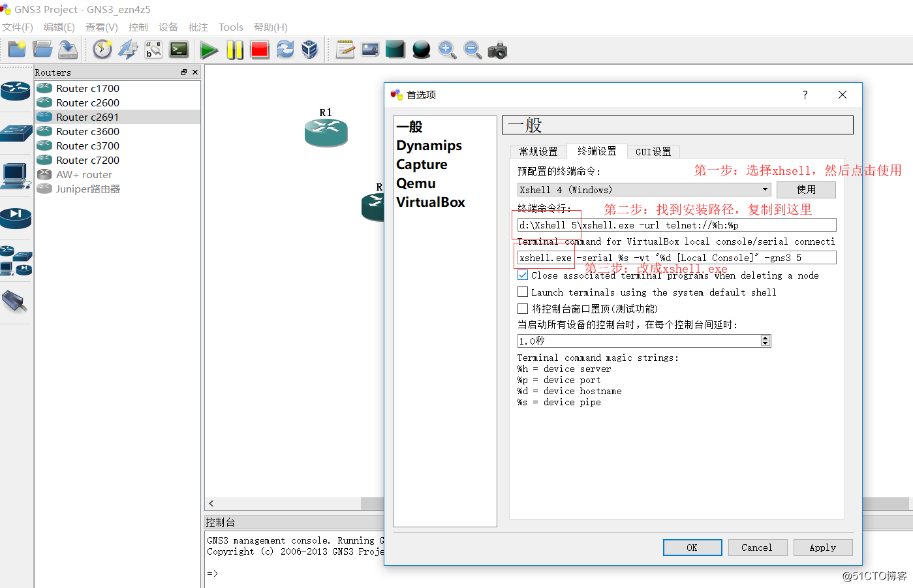
Task: Switch to the GUI设置 tab
Action: click(653, 151)
